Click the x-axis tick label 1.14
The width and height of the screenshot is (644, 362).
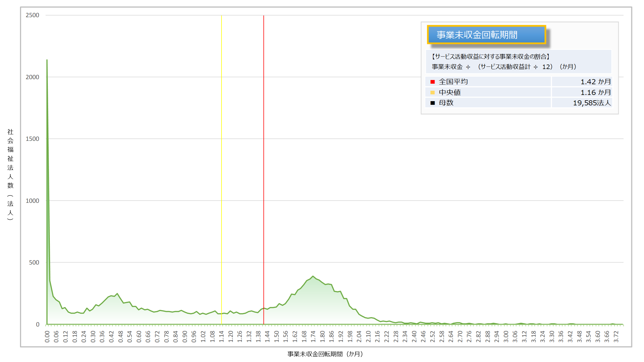[222, 337]
